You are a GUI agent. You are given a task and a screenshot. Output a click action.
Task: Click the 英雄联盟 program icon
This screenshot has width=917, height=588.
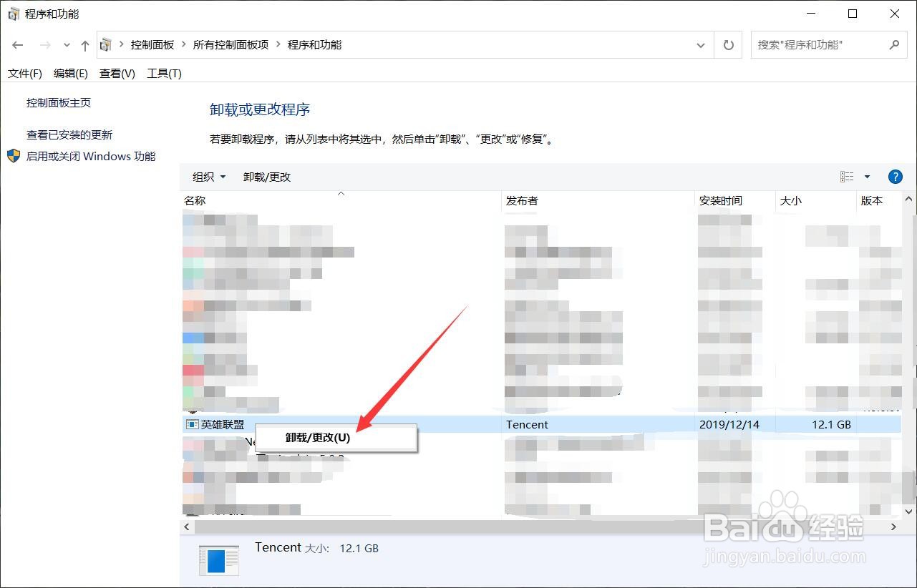click(x=192, y=424)
